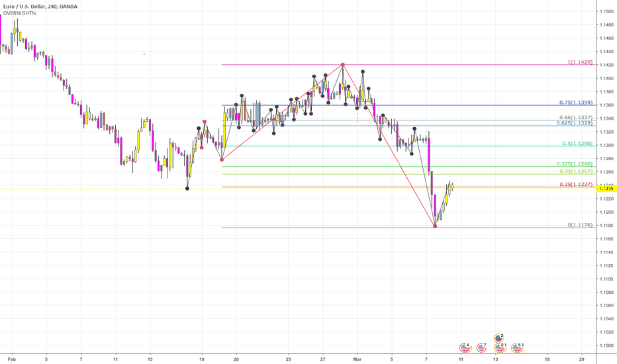The width and height of the screenshot is (617, 364).
Task: Click the 1.1200 price axis label
Action: click(606, 212)
